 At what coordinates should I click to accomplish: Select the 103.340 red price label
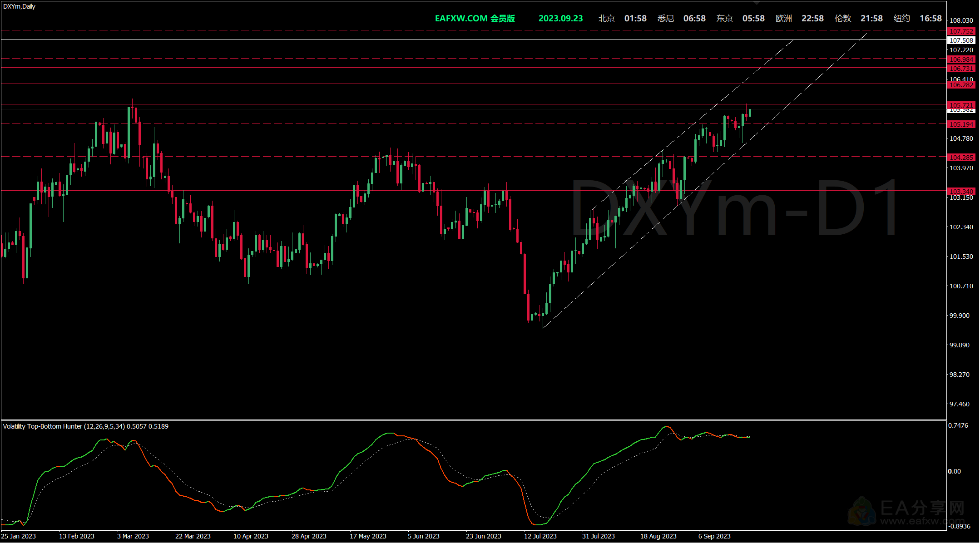click(961, 192)
